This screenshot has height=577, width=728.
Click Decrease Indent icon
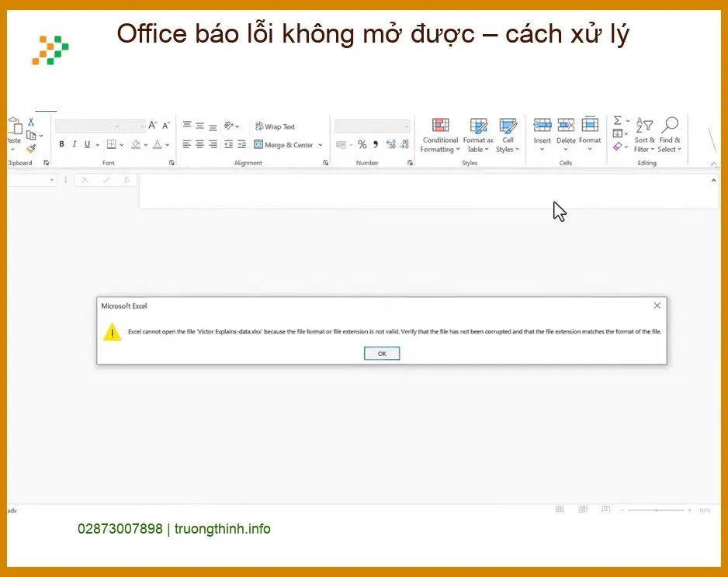pos(228,145)
